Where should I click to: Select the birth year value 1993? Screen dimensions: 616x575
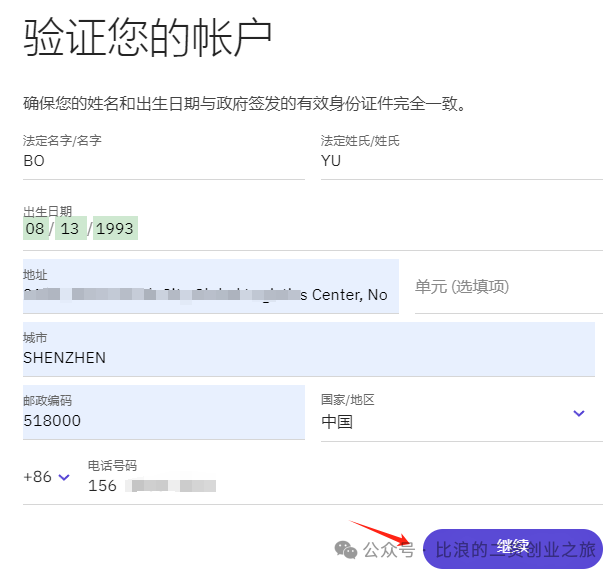pos(115,229)
